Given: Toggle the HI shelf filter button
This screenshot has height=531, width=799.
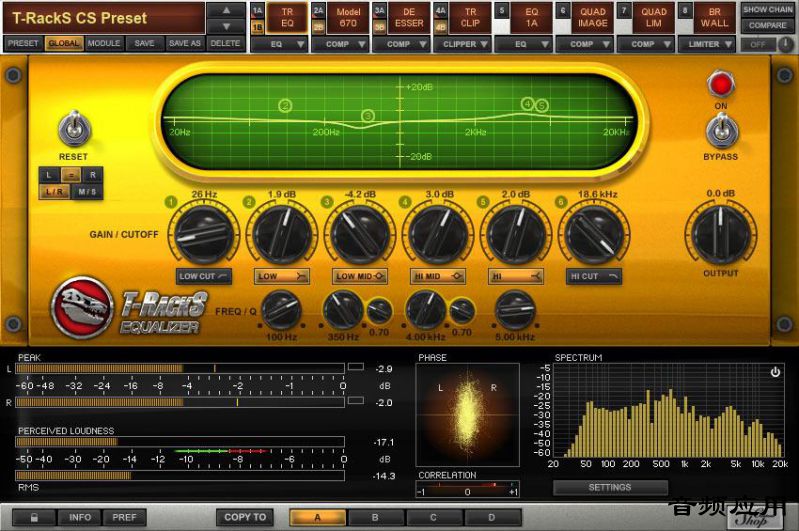Looking at the screenshot, I should pyautogui.click(x=516, y=276).
